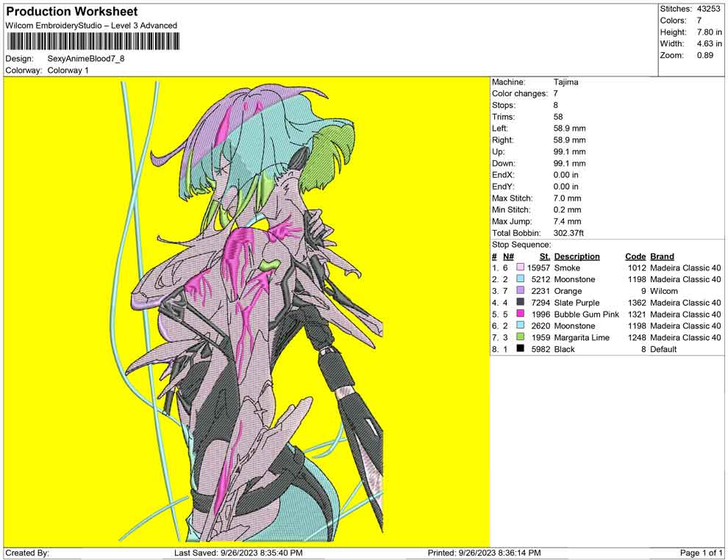Screen dimensions: 728x560
Task: Click the Slate Purple color swatch
Action: (521, 302)
